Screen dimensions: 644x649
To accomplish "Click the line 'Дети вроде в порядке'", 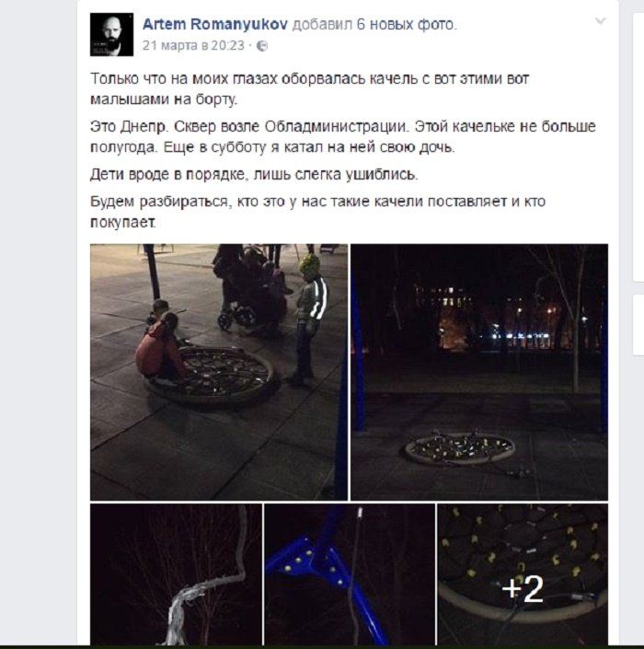I will pos(254,174).
